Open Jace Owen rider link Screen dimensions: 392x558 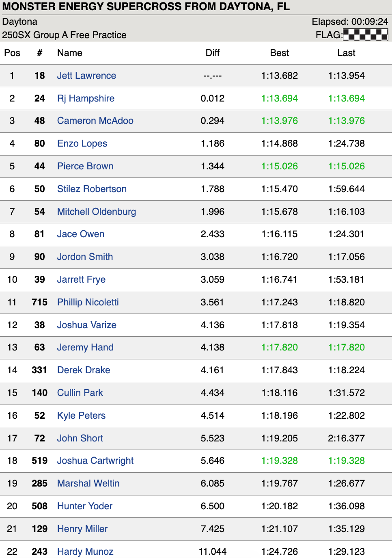point(81,234)
